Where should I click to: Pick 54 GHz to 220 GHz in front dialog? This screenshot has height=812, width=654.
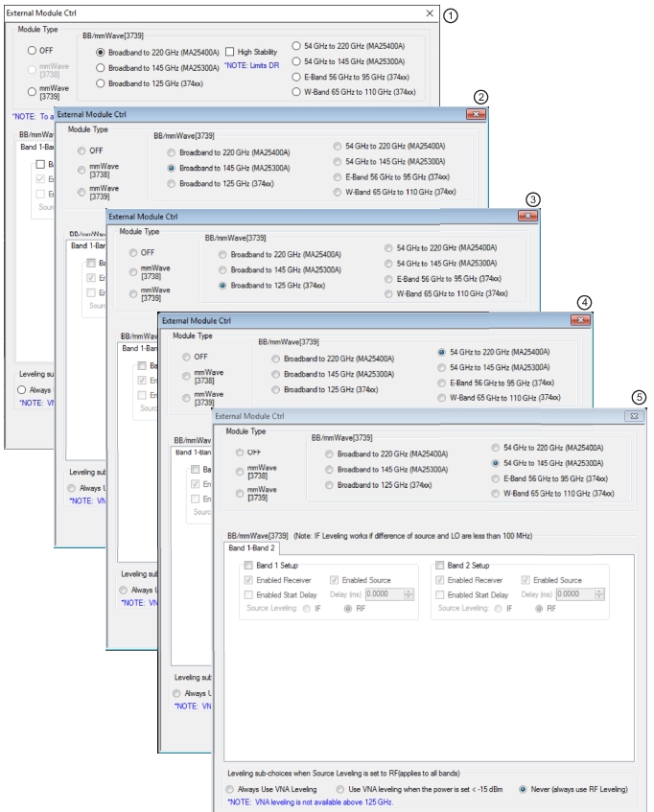point(496,448)
